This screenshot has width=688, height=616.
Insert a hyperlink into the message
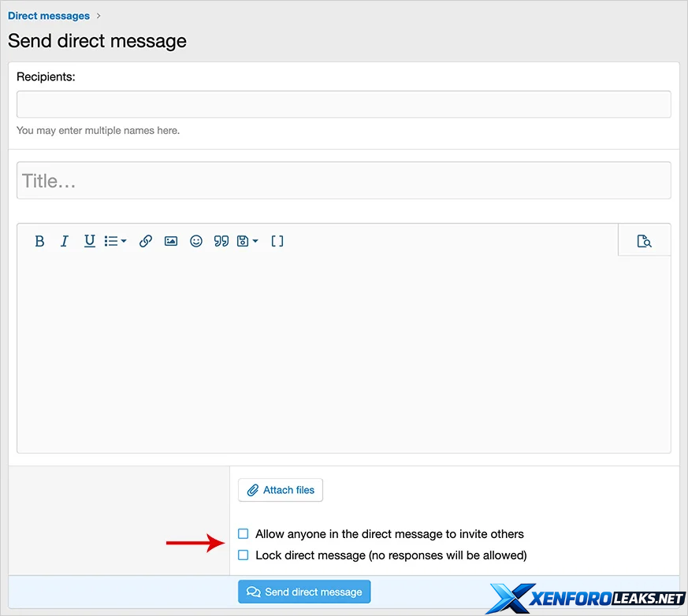tap(146, 241)
